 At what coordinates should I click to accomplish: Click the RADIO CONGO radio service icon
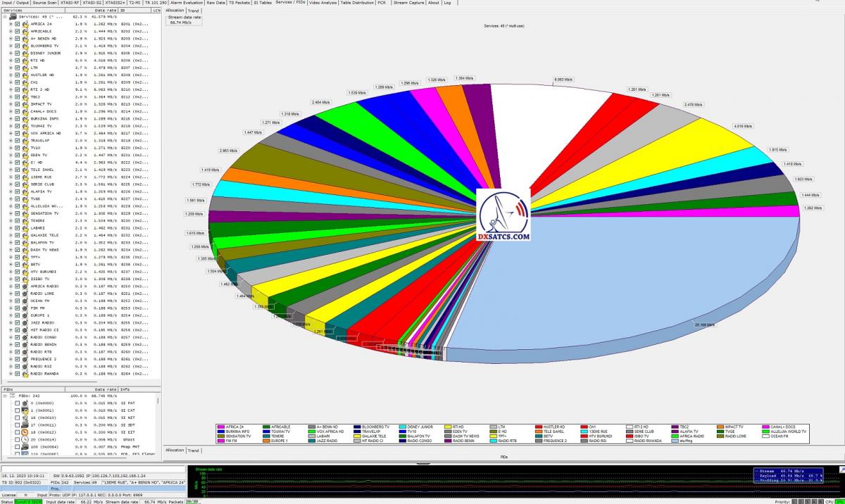pos(25,337)
